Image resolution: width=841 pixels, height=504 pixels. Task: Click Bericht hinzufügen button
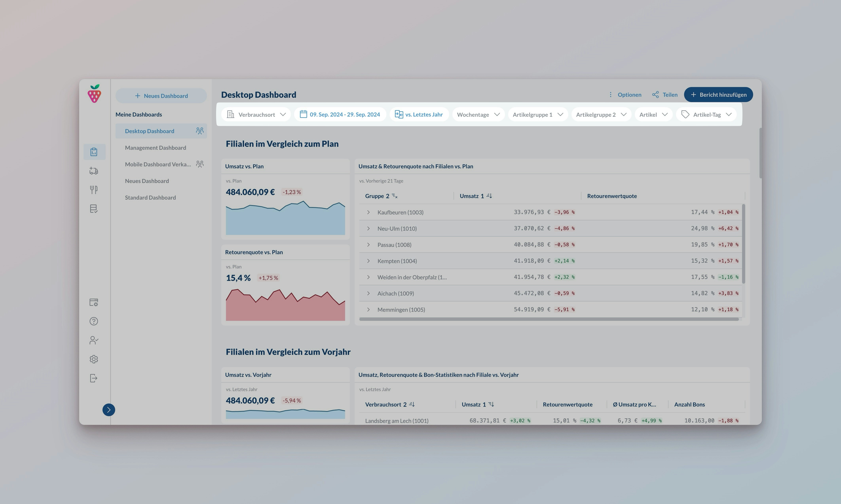(718, 95)
